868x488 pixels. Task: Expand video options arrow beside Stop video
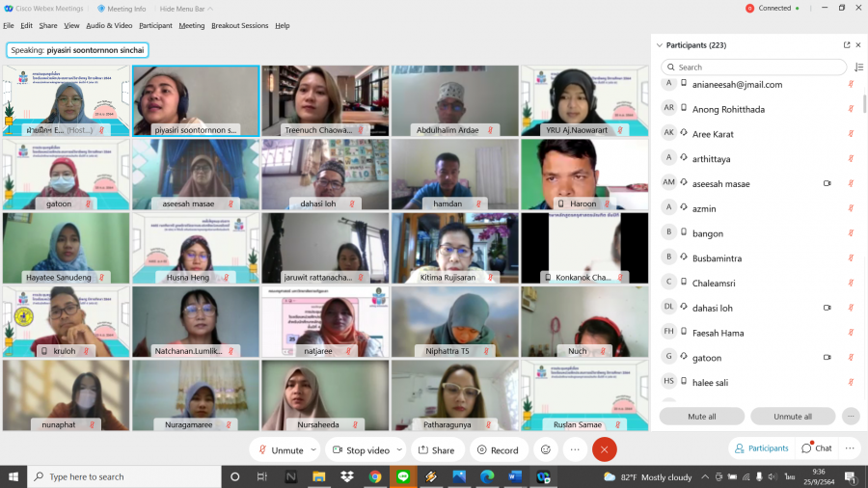click(400, 449)
